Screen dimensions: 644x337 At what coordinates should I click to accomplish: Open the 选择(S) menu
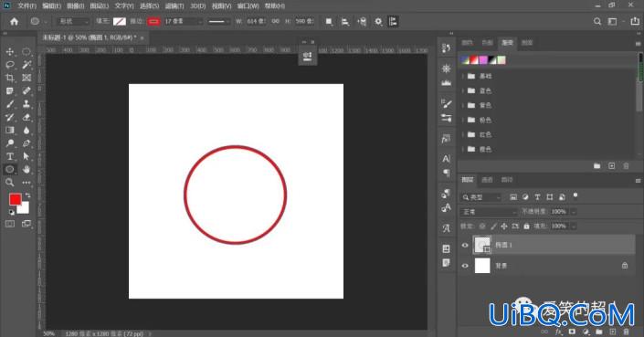point(149,5)
